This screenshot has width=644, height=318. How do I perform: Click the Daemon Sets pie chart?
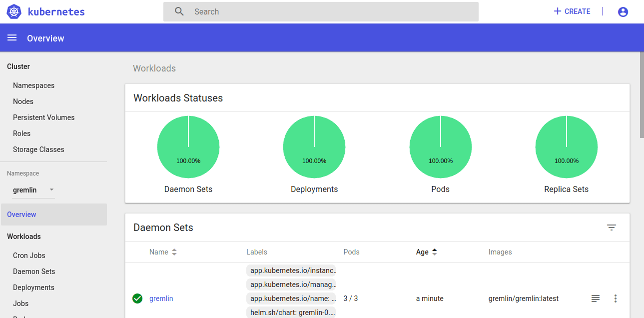(x=188, y=146)
